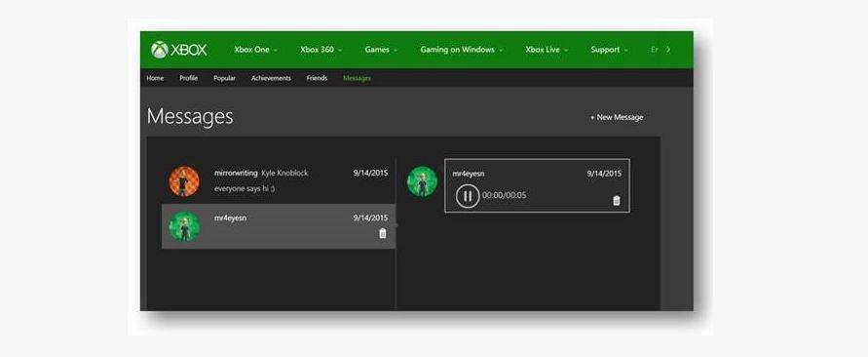Pause the mr4eyesn voice message

click(x=468, y=196)
